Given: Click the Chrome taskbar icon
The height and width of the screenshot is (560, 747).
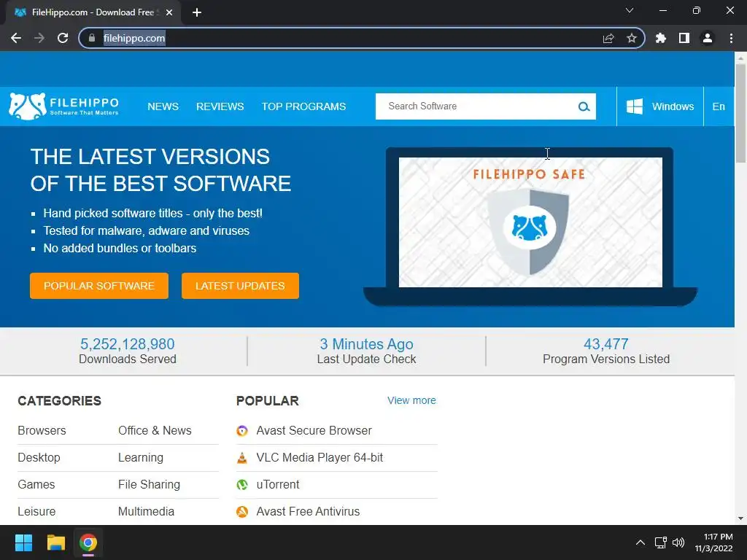Looking at the screenshot, I should pyautogui.click(x=88, y=542).
